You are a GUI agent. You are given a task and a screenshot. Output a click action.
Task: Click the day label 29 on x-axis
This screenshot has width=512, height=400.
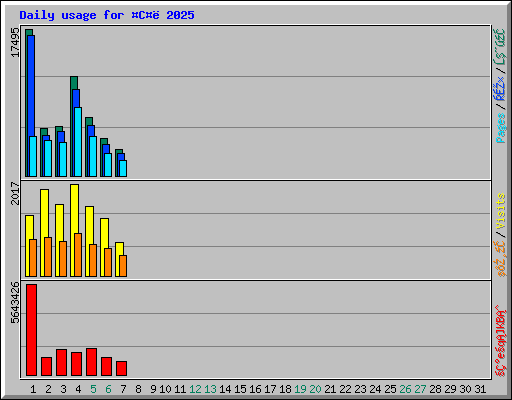click(450, 389)
